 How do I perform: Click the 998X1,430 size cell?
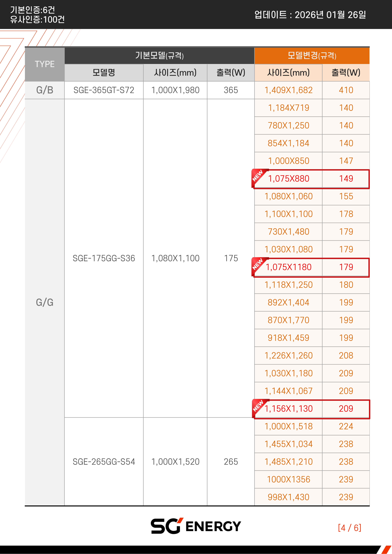pyautogui.click(x=288, y=497)
